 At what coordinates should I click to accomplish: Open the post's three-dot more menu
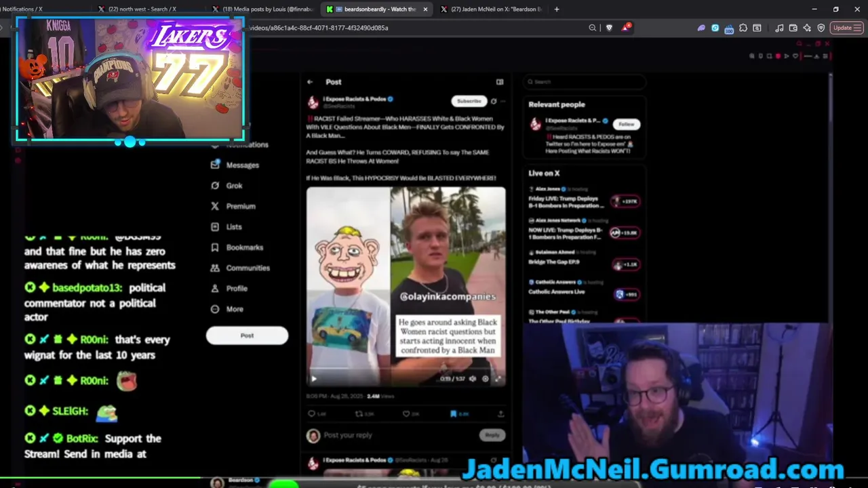tap(502, 101)
